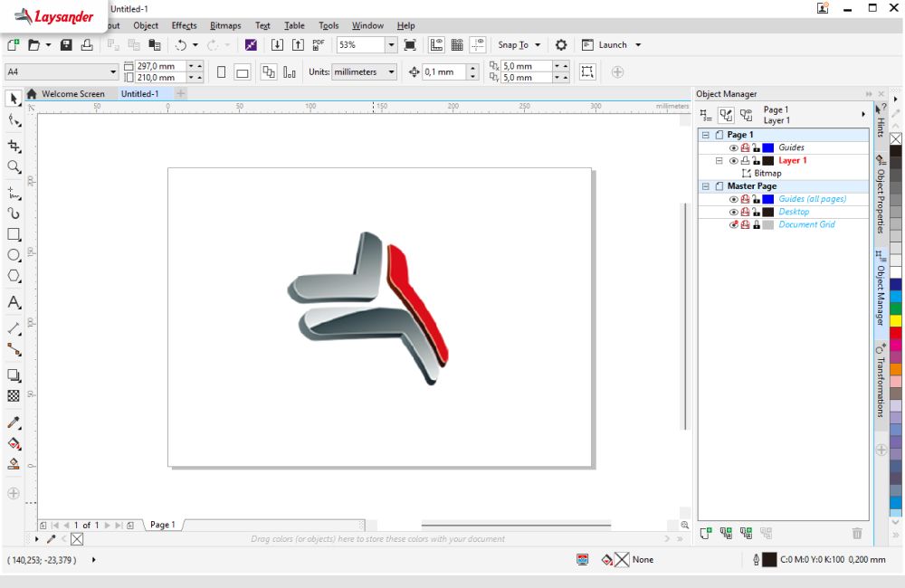Select the Interactive Fill tool
905x588 pixels.
[14, 443]
